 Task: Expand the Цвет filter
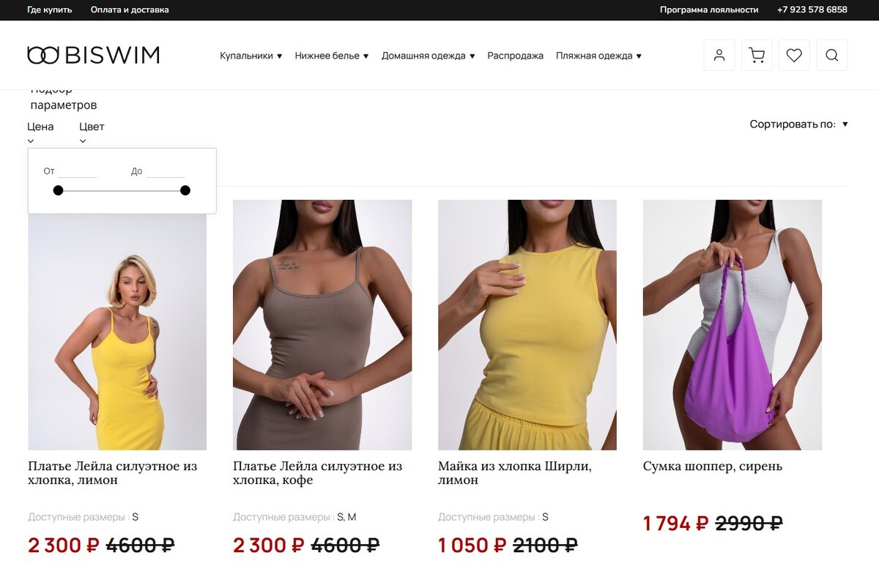tap(92, 131)
